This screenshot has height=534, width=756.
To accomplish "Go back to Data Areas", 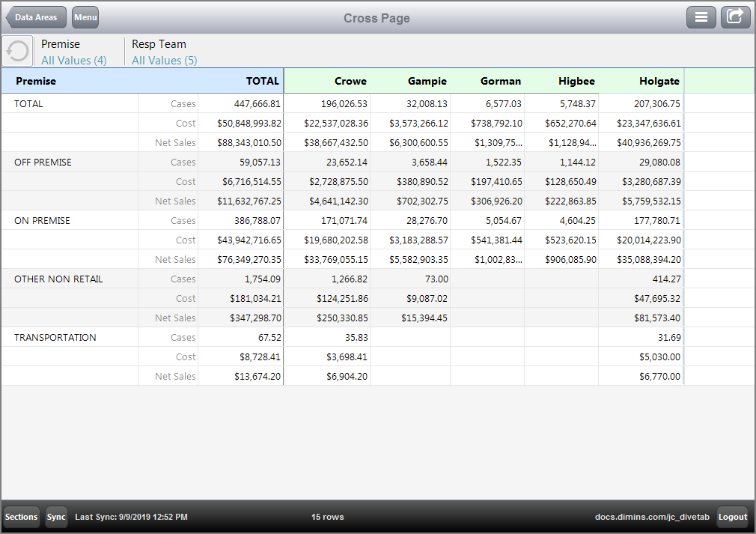I will pos(37,17).
